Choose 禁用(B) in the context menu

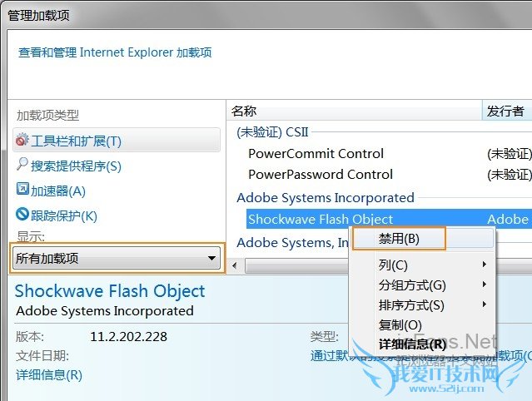(x=399, y=239)
